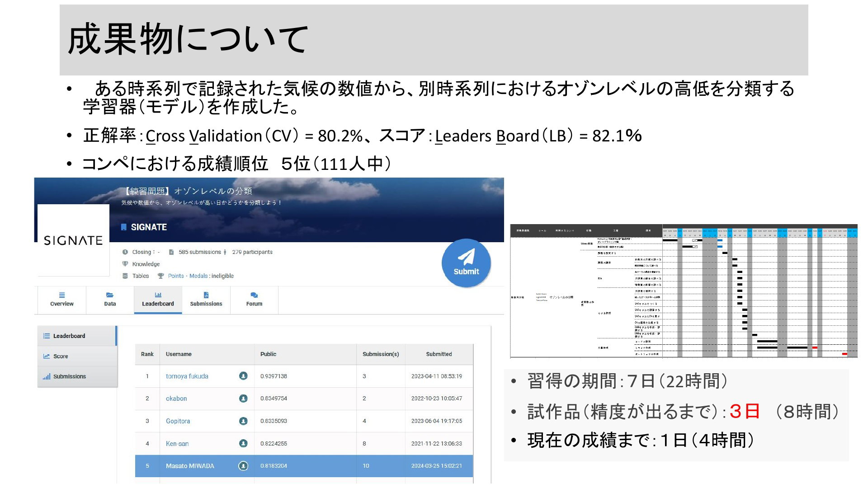Click the Leaderboard chart icon in tabs

click(x=158, y=295)
